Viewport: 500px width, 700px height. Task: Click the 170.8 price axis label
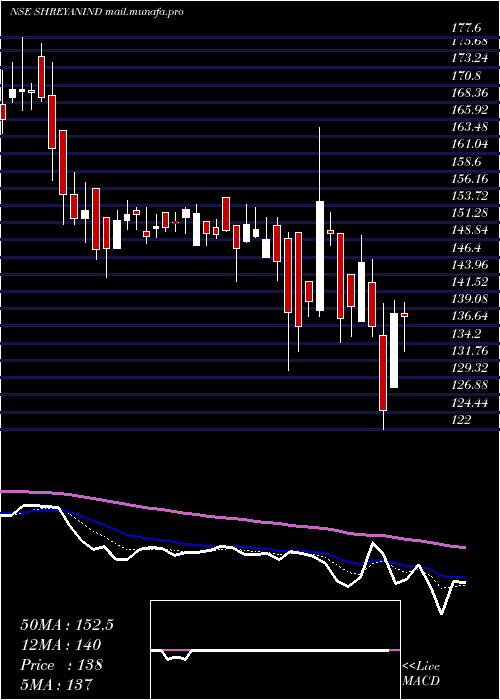click(x=466, y=75)
